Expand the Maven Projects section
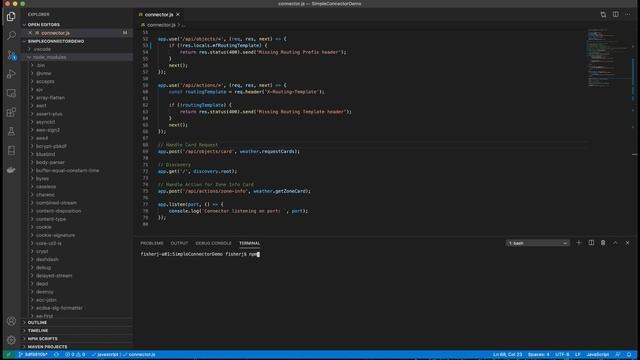 [x=47, y=347]
